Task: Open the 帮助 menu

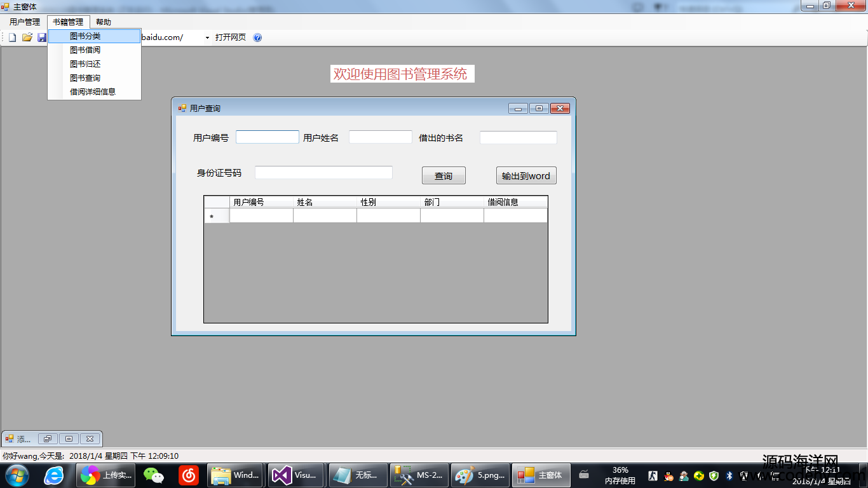Action: pyautogui.click(x=104, y=22)
